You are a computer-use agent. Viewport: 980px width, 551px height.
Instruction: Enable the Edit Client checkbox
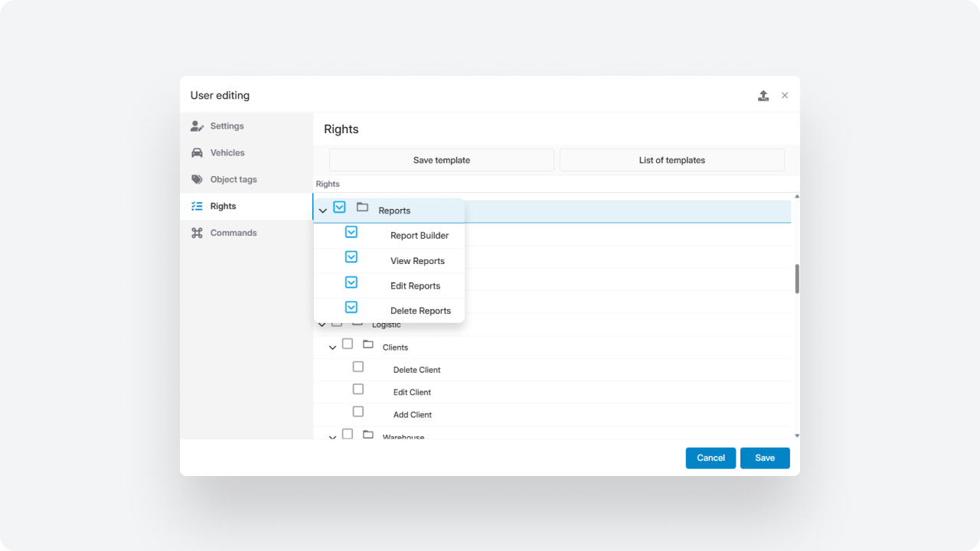coord(358,389)
